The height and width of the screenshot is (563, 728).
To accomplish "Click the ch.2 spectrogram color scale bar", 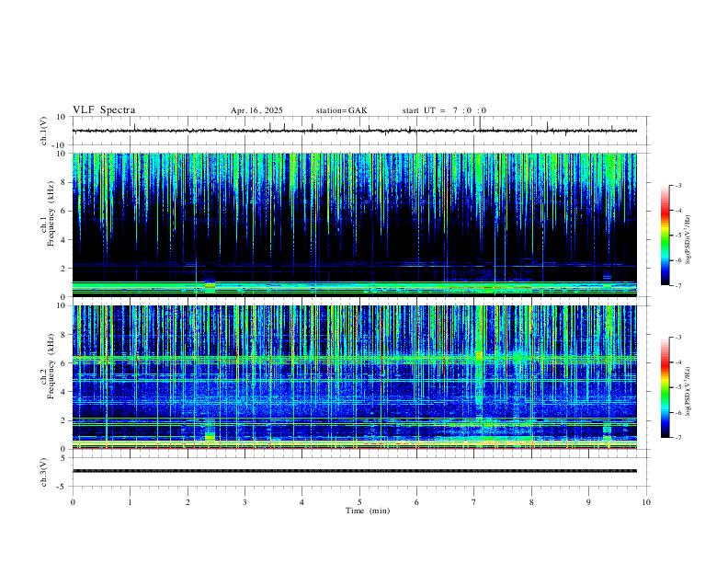I will (x=665, y=387).
